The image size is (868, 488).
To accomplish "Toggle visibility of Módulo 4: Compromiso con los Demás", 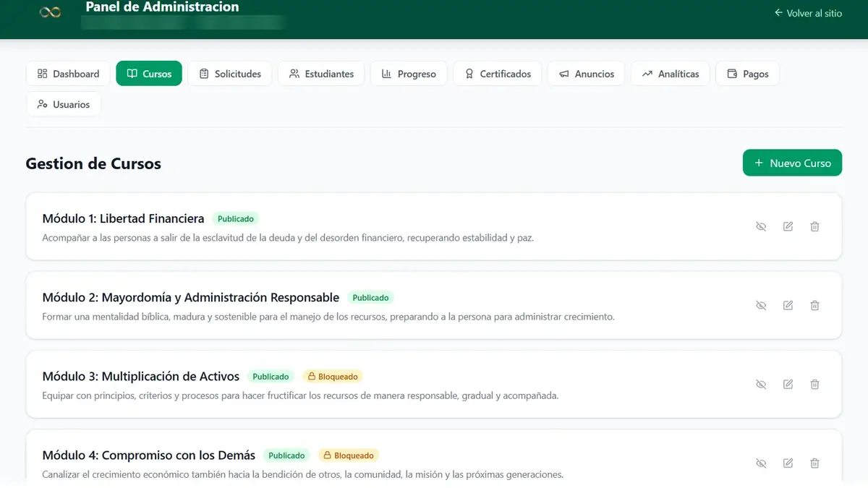I will pyautogui.click(x=761, y=463).
